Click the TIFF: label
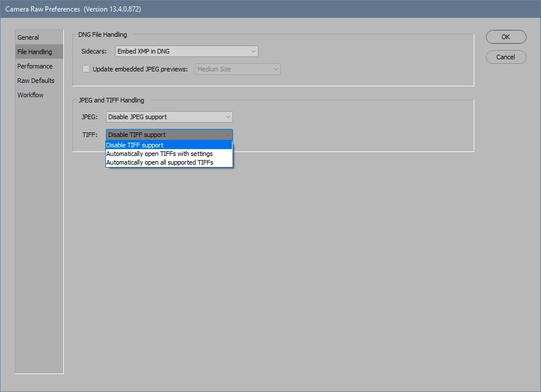 [x=90, y=135]
